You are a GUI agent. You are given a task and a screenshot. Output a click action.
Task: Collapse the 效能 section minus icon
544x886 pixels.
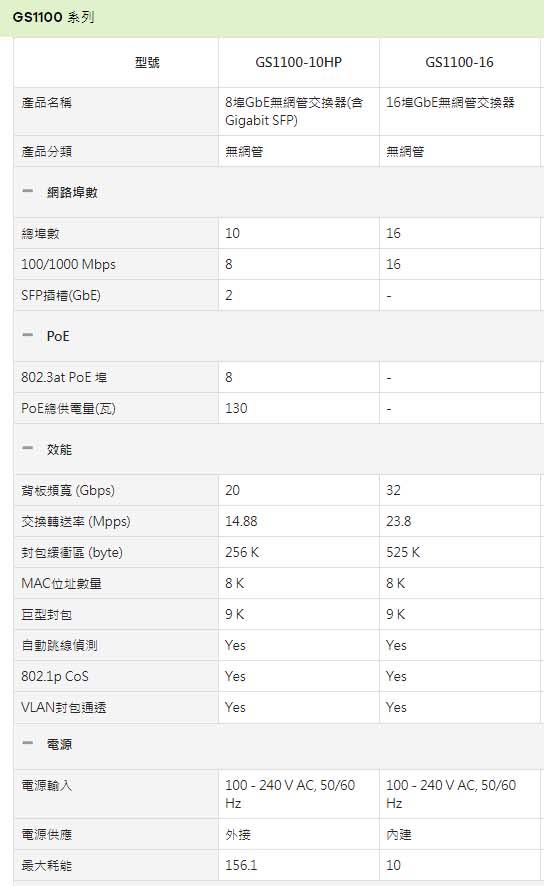28,449
